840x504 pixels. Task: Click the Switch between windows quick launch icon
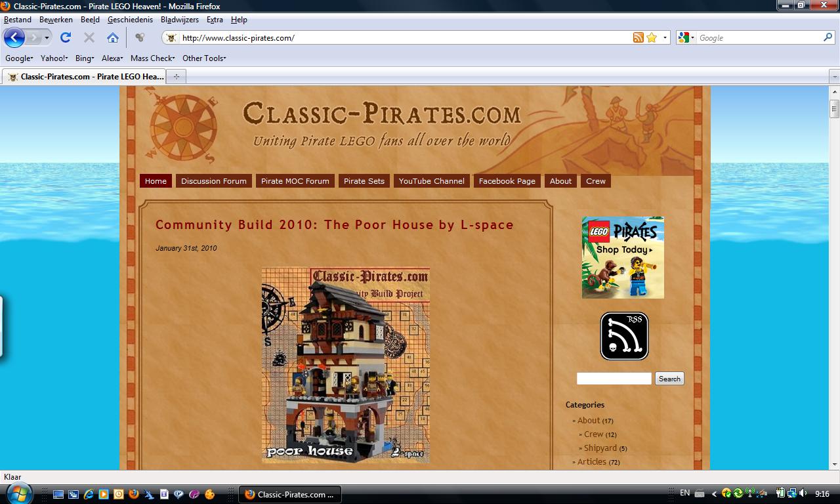(x=73, y=494)
